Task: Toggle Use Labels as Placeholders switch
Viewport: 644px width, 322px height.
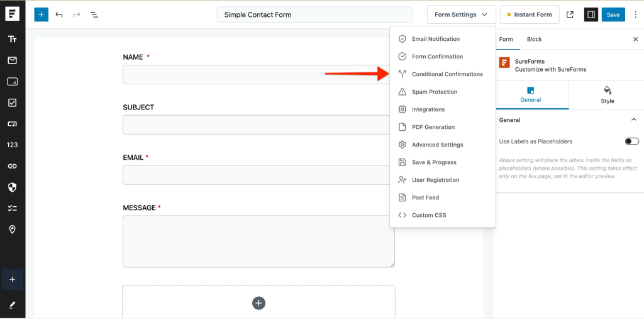Action: 631,142
